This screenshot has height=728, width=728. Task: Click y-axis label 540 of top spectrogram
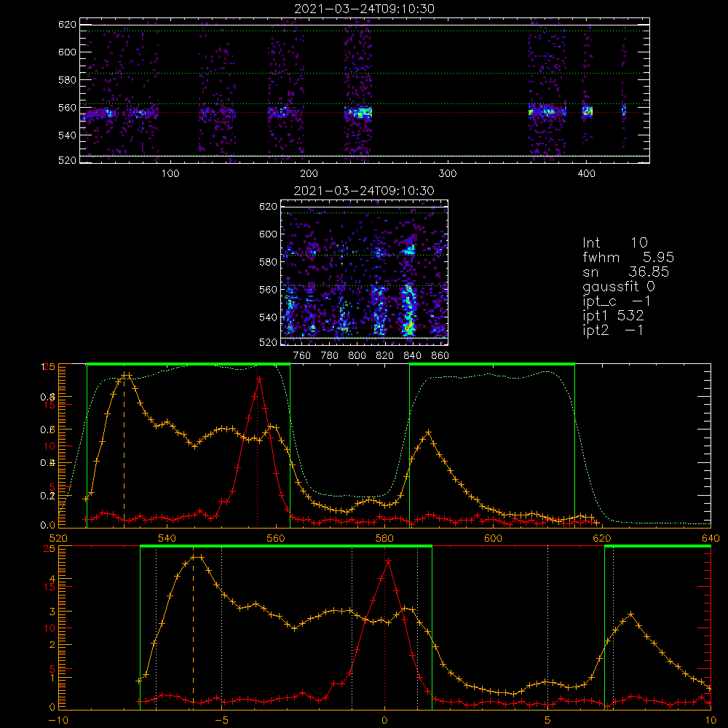click(x=67, y=135)
